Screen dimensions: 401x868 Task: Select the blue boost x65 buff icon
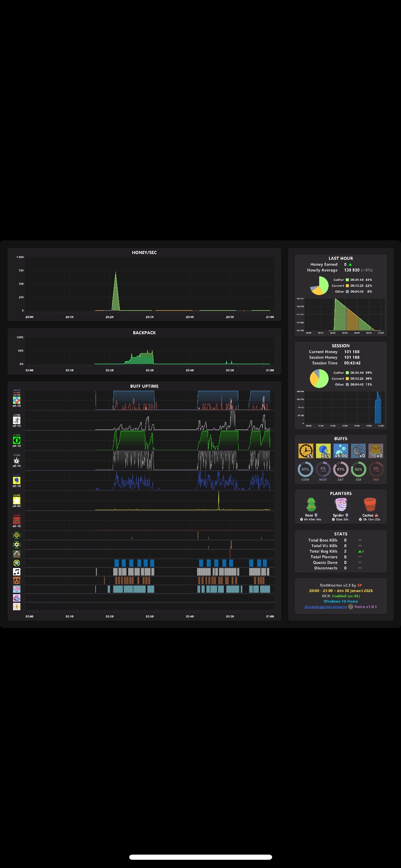click(x=323, y=451)
